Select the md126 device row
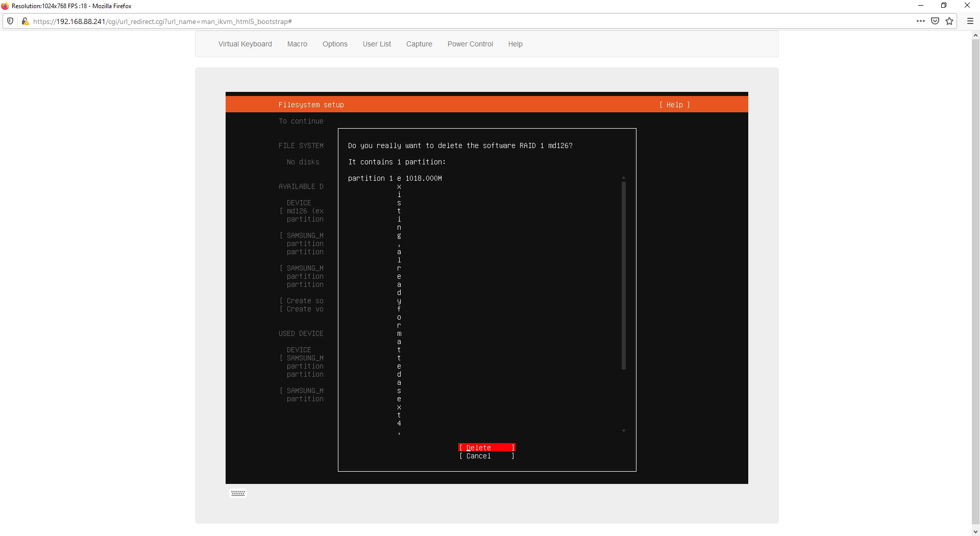The width and height of the screenshot is (980, 536). [x=302, y=211]
